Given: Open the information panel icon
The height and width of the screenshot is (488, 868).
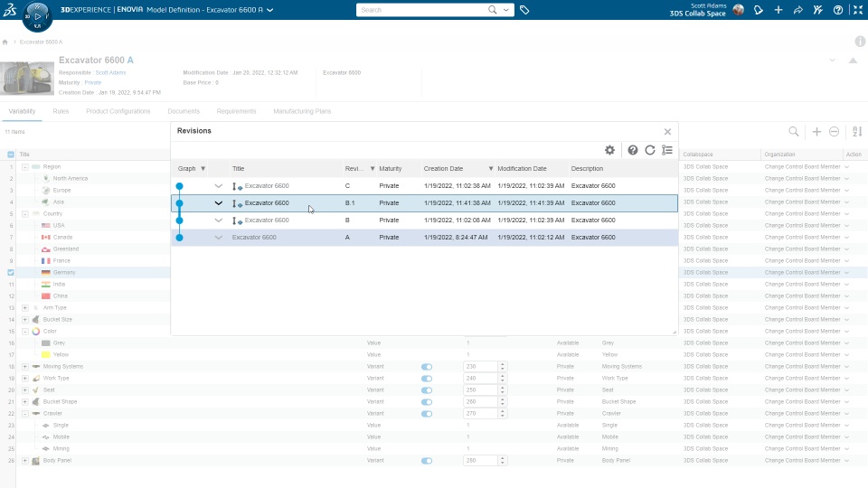Looking at the screenshot, I should [x=860, y=42].
